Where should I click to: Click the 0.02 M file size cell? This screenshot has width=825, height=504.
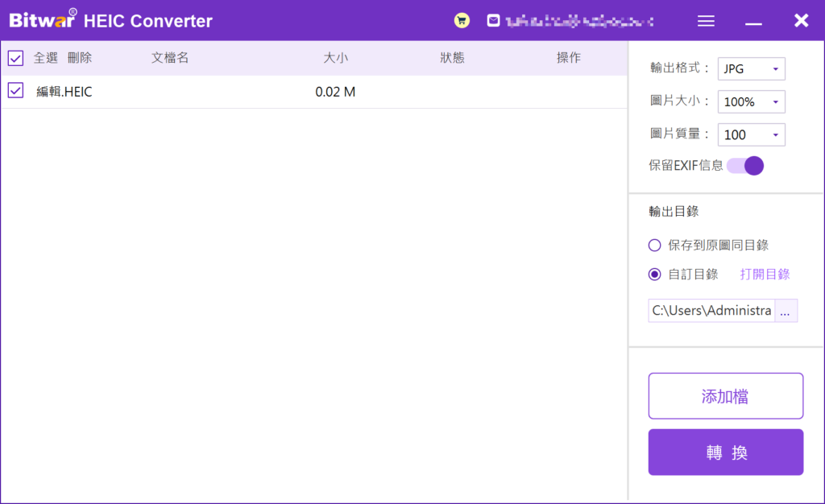tap(335, 92)
